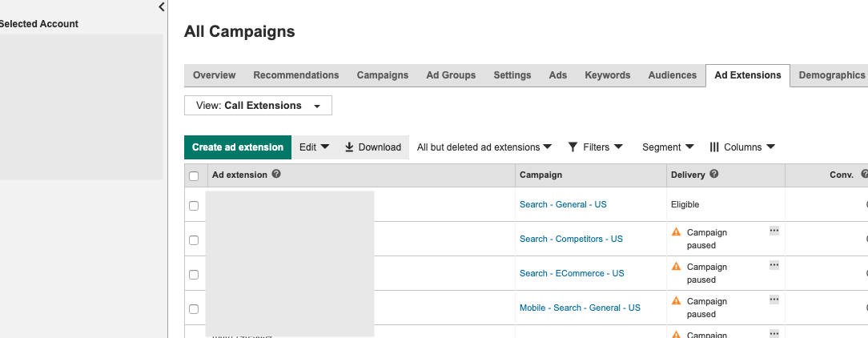The width and height of the screenshot is (868, 338).
Task: Switch to the Ads tab
Action: tap(558, 75)
